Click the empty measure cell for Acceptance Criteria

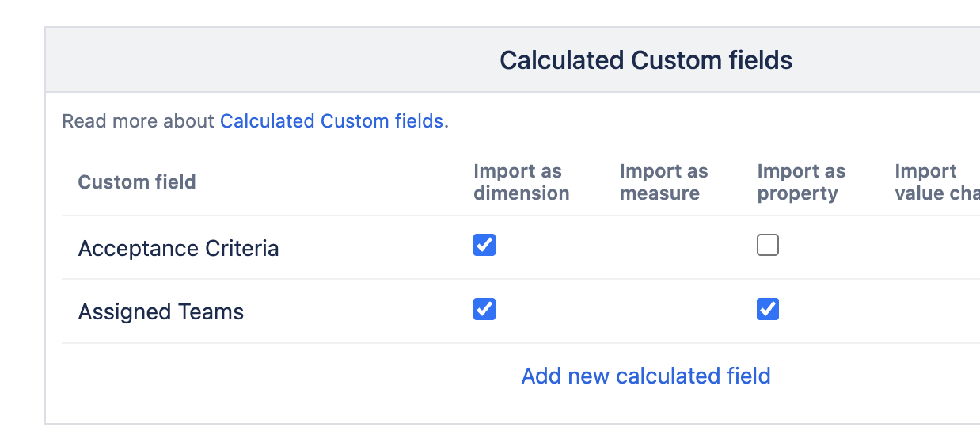663,247
